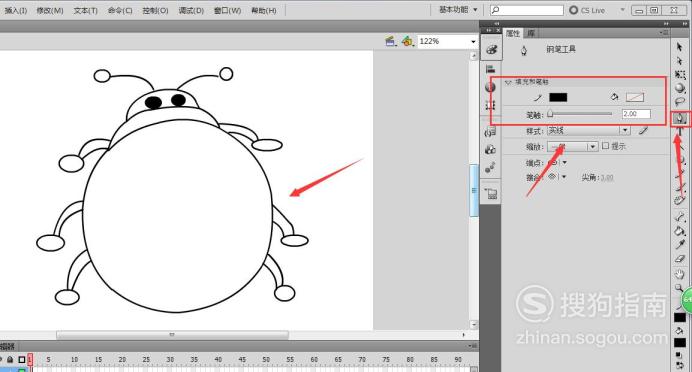The width and height of the screenshot is (692, 372).
Task: Click the 尖角 miter value 3.00
Action: tap(607, 177)
